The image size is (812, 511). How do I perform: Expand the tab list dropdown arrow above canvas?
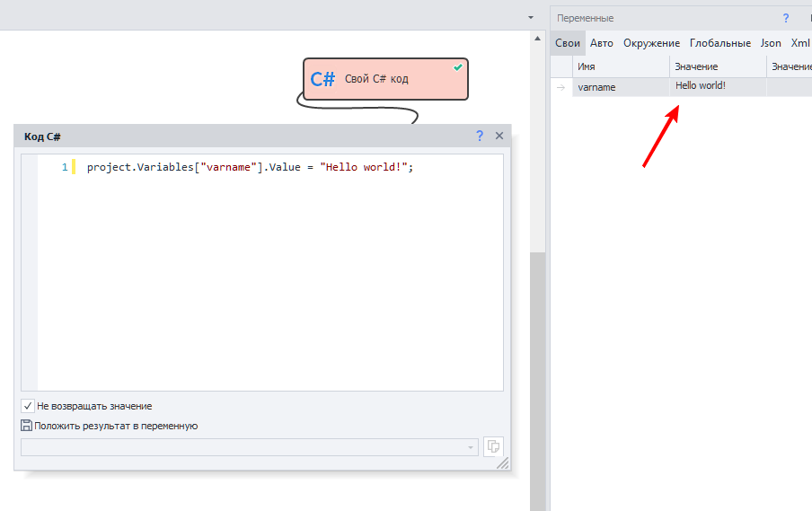[531, 17]
